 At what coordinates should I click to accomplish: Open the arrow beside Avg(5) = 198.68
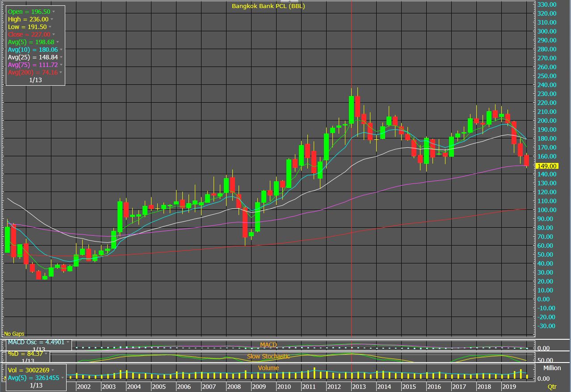58,42
